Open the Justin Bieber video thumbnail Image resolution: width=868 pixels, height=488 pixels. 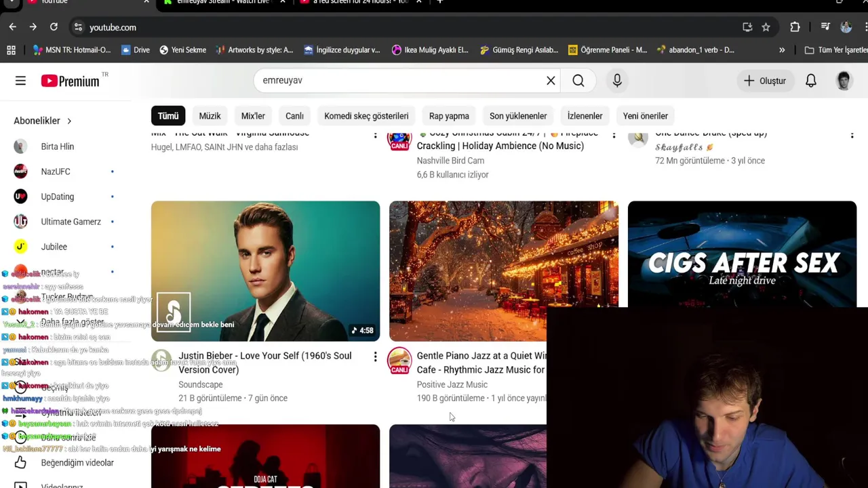pyautogui.click(x=265, y=270)
